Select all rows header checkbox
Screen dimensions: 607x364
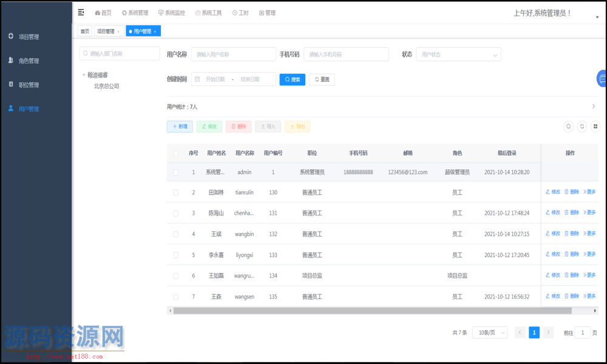pyautogui.click(x=176, y=153)
